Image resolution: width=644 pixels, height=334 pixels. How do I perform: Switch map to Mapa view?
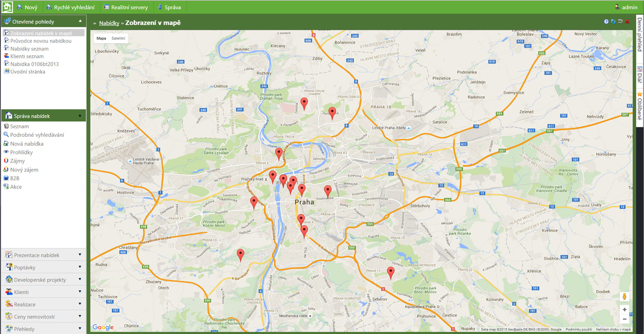coord(102,38)
